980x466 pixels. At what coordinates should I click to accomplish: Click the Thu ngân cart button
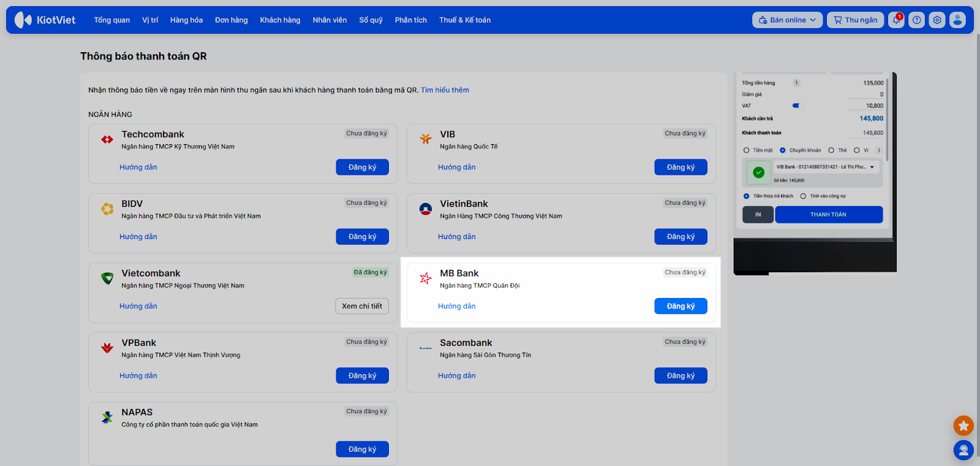[x=856, y=20]
